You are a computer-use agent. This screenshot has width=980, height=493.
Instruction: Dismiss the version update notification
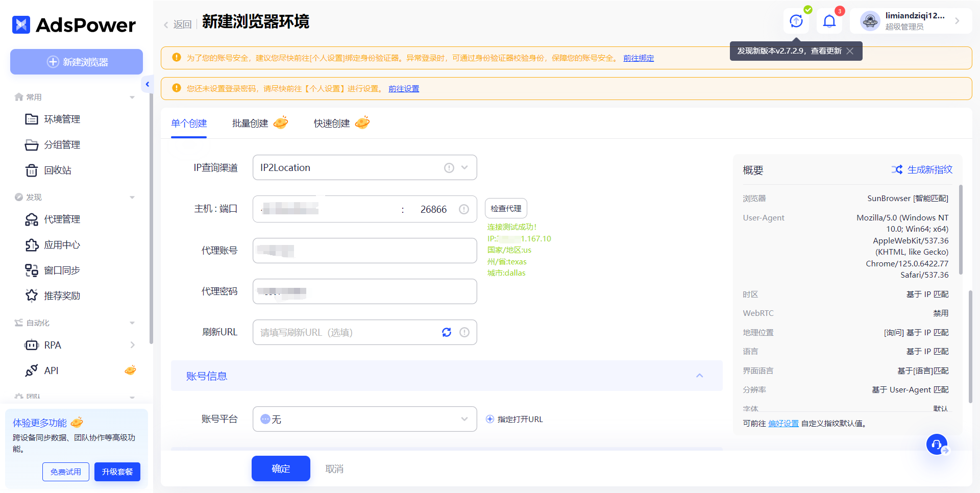click(850, 51)
